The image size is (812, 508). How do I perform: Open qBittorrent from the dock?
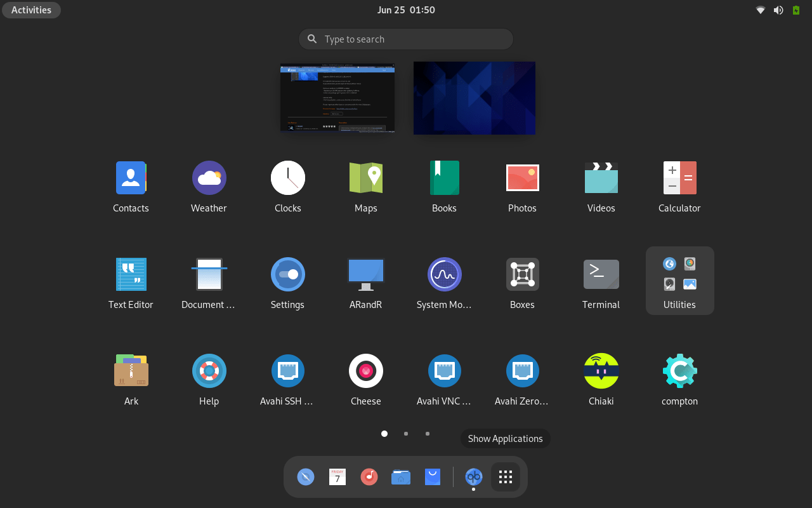pos(473,476)
